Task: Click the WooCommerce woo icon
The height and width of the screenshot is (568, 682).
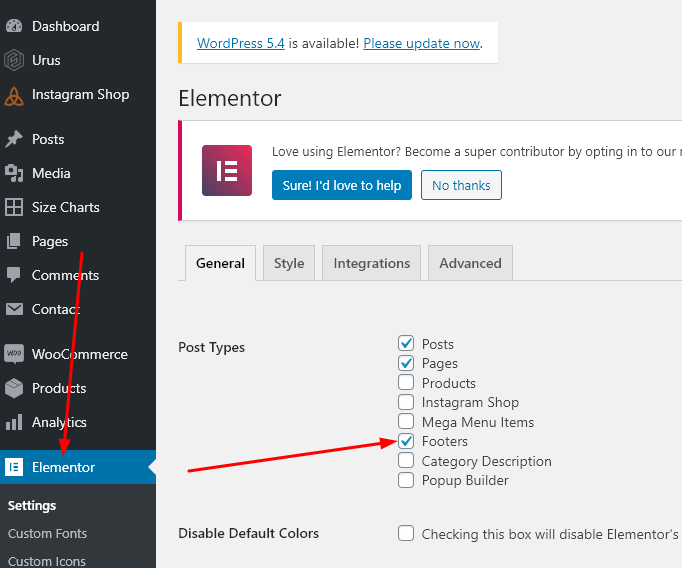Action: 14,353
